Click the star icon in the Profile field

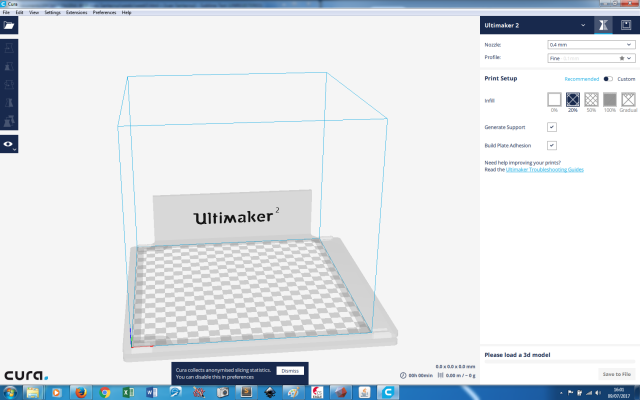622,58
